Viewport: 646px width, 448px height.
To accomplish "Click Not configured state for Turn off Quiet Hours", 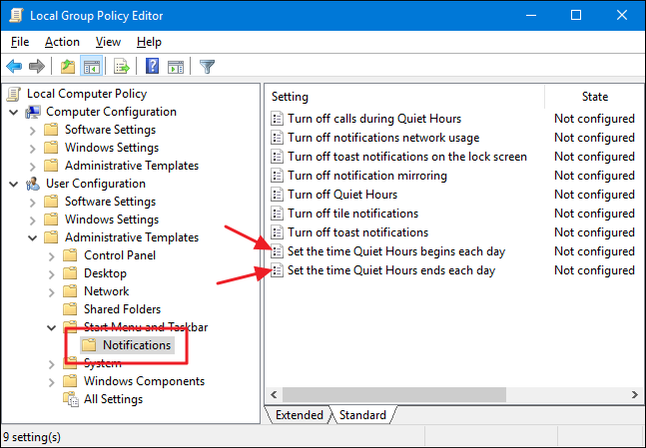I will (594, 194).
